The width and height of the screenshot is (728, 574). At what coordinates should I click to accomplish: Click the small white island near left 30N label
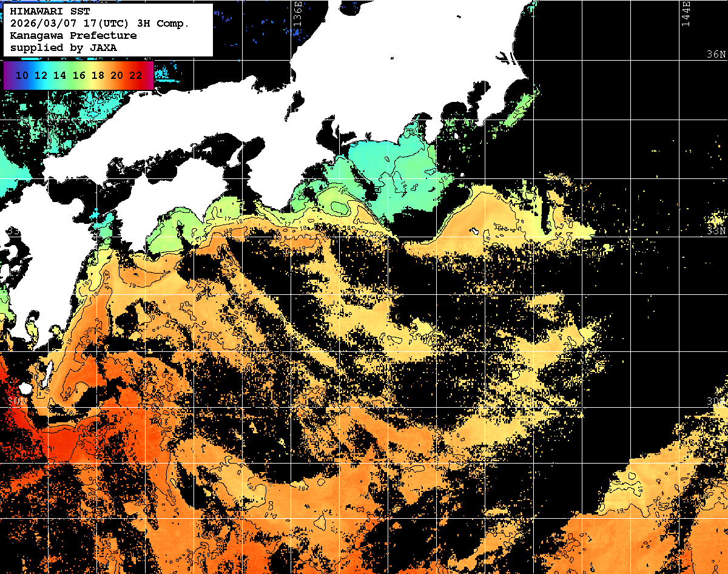(25, 388)
